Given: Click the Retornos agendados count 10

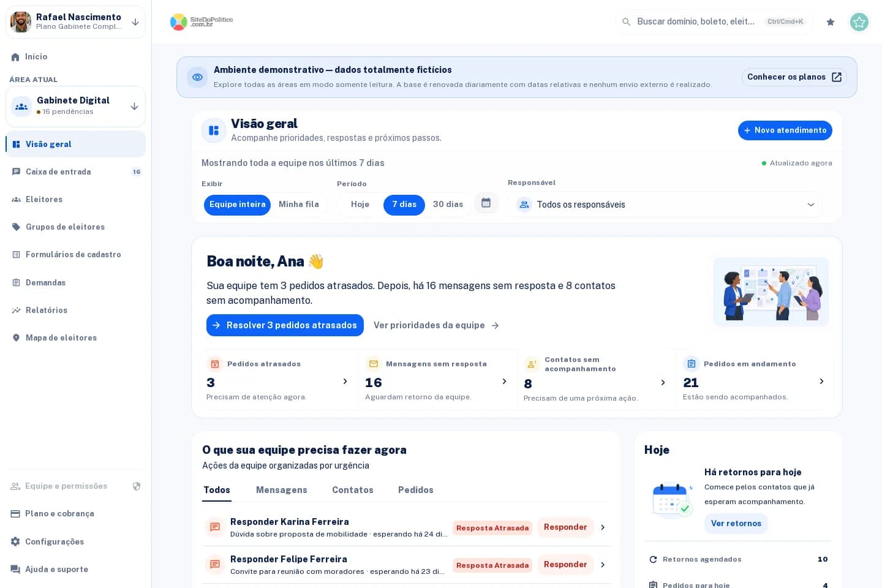Looking at the screenshot, I should [823, 560].
